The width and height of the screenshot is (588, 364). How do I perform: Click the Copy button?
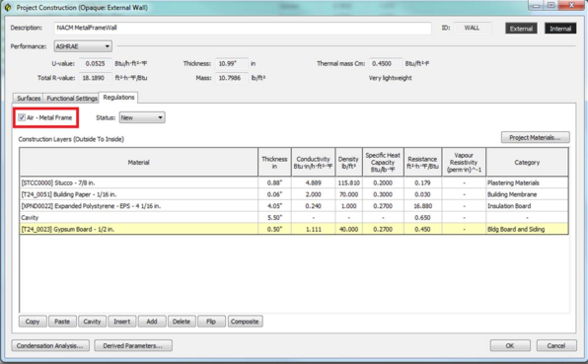coord(33,322)
